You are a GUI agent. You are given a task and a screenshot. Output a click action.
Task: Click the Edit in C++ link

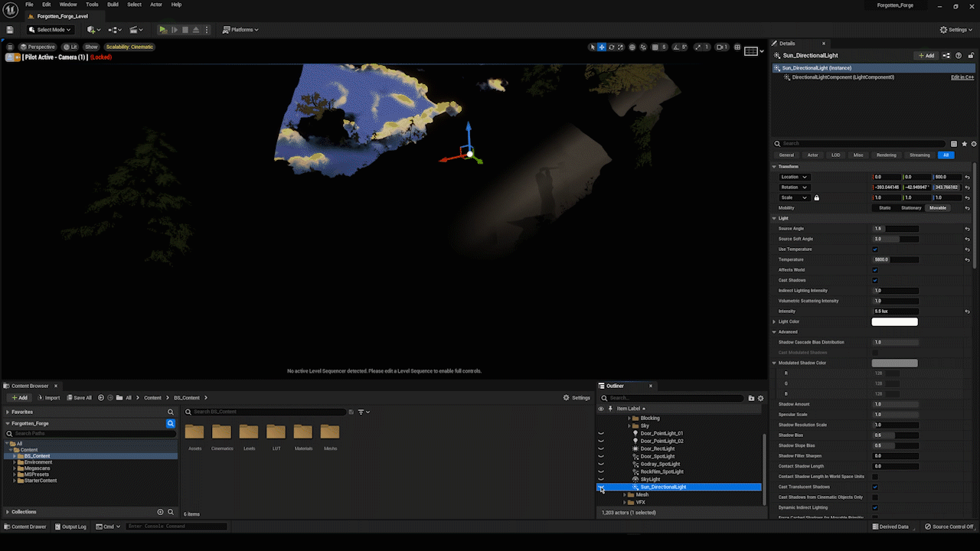coord(962,77)
